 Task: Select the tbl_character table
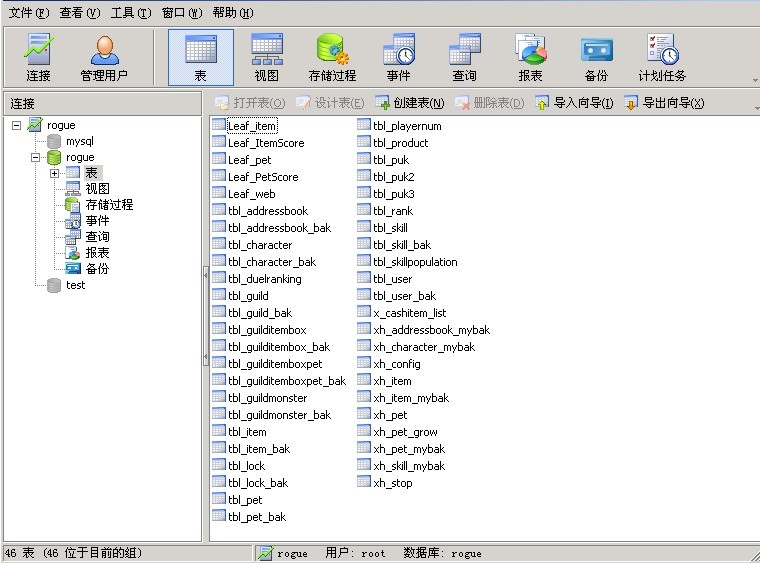[x=259, y=245]
